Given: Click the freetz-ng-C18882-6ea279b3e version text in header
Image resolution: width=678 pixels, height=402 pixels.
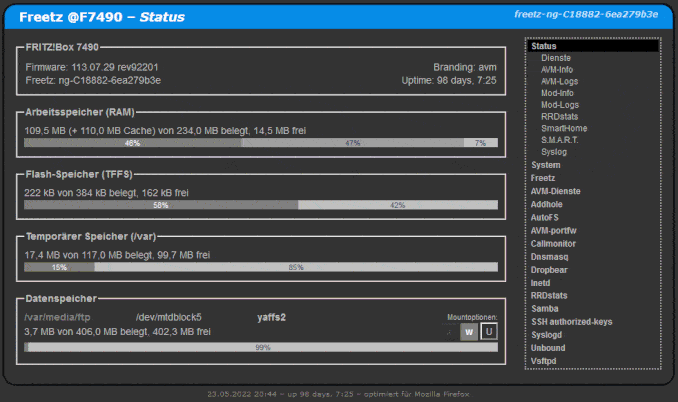Looking at the screenshot, I should pyautogui.click(x=586, y=14).
